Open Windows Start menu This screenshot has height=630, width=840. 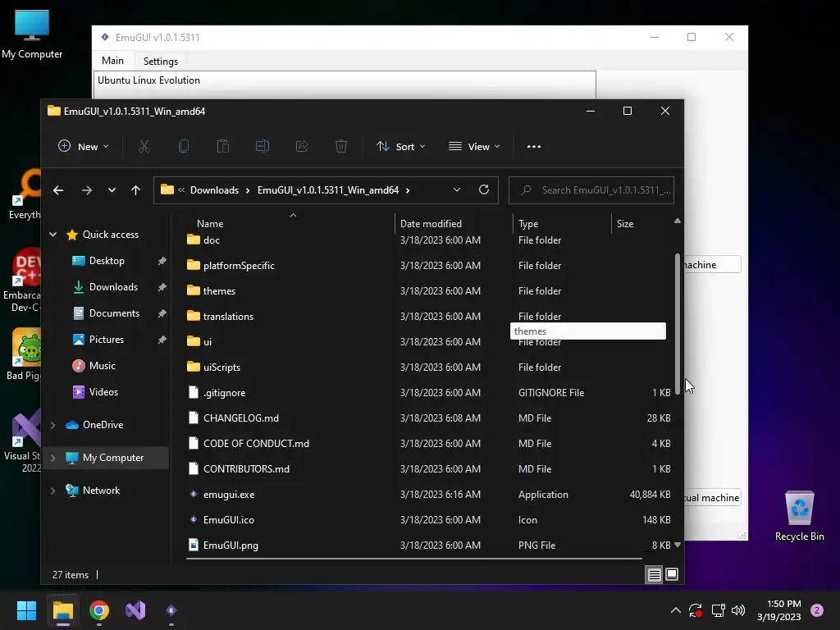tap(26, 610)
